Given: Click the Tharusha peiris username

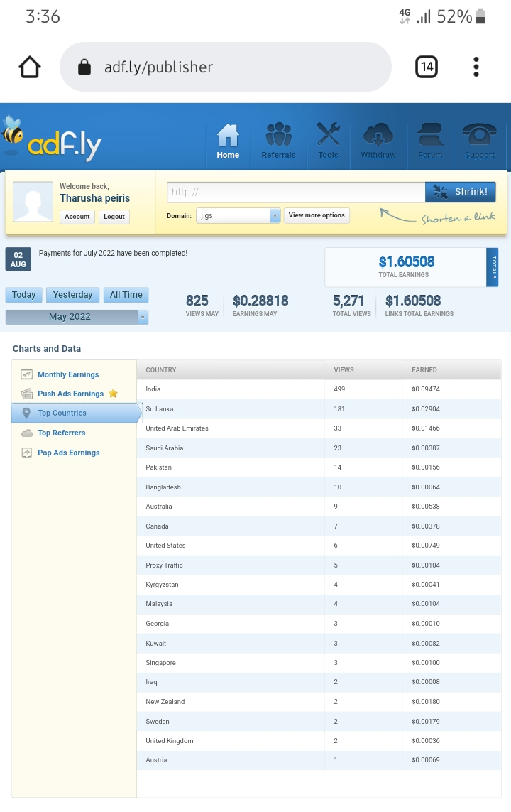Looking at the screenshot, I should pos(94,197).
